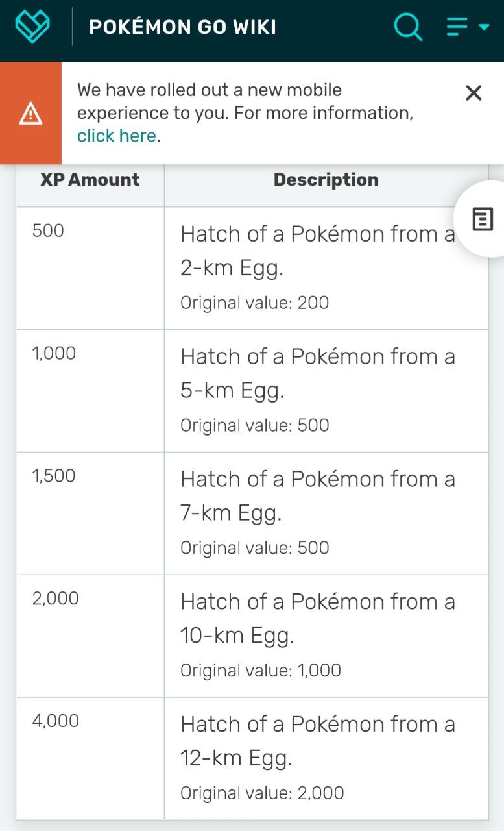Select the Description column header

click(326, 180)
